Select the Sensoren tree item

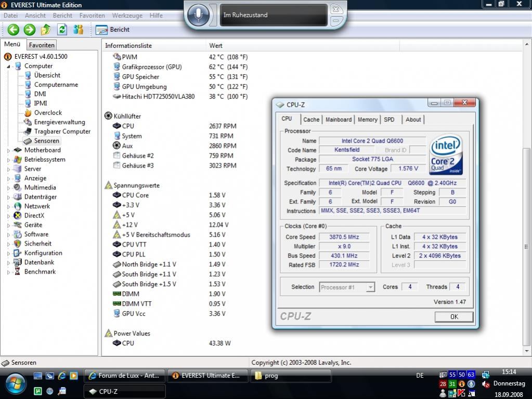point(46,141)
